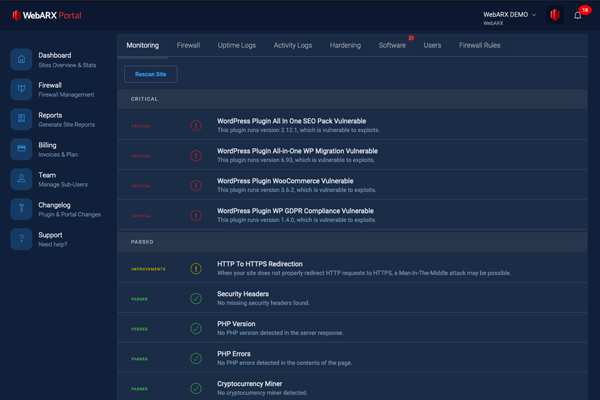This screenshot has width=600, height=400.
Task: Click text 'This plugin runs version 3.6.2'
Action: [x=256, y=190]
